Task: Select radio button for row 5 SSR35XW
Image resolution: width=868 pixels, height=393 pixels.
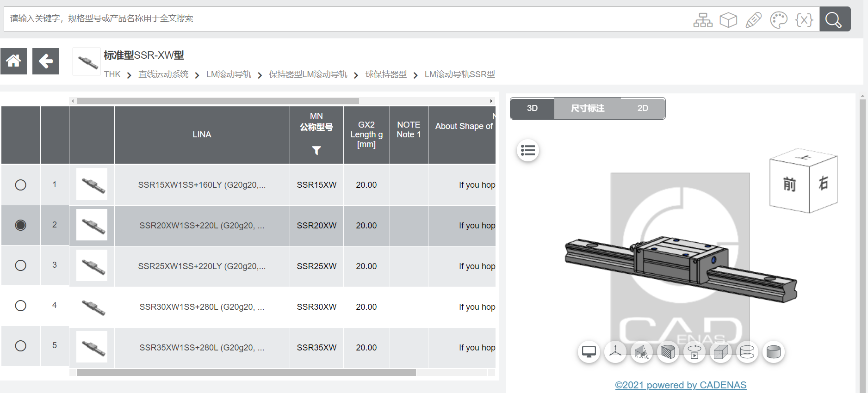Action: coord(21,346)
